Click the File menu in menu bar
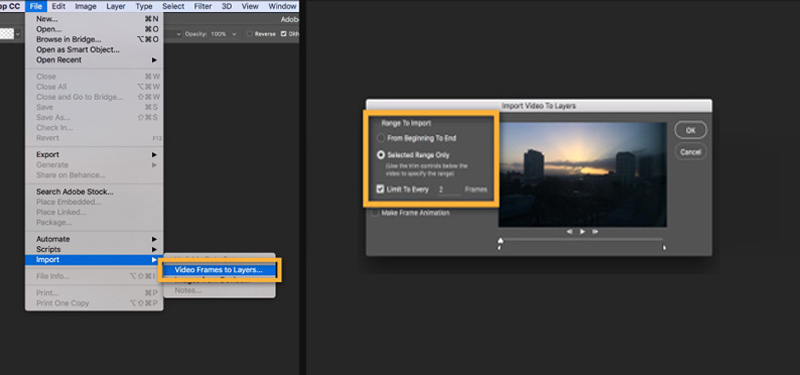The width and height of the screenshot is (800, 375). click(x=36, y=6)
